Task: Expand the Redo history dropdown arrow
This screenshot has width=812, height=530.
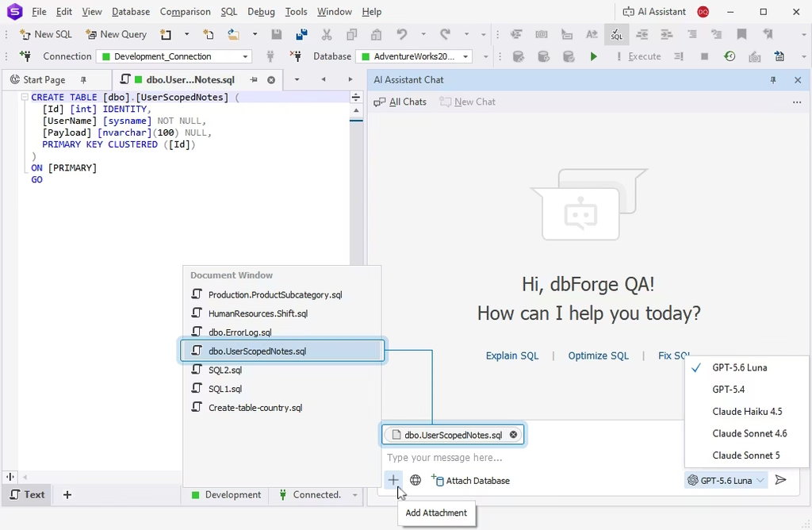Action: pyautogui.click(x=466, y=34)
